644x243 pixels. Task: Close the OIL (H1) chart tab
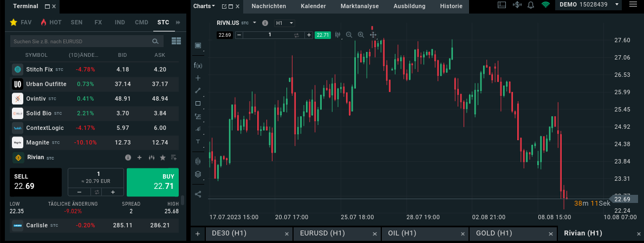pos(463,234)
